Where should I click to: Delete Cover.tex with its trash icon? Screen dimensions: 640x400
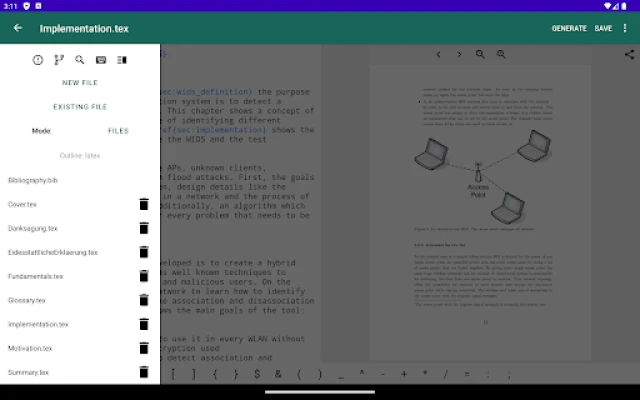(143, 204)
